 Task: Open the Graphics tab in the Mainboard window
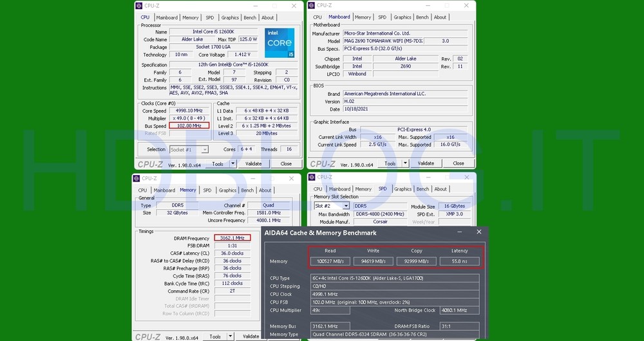[x=402, y=17]
